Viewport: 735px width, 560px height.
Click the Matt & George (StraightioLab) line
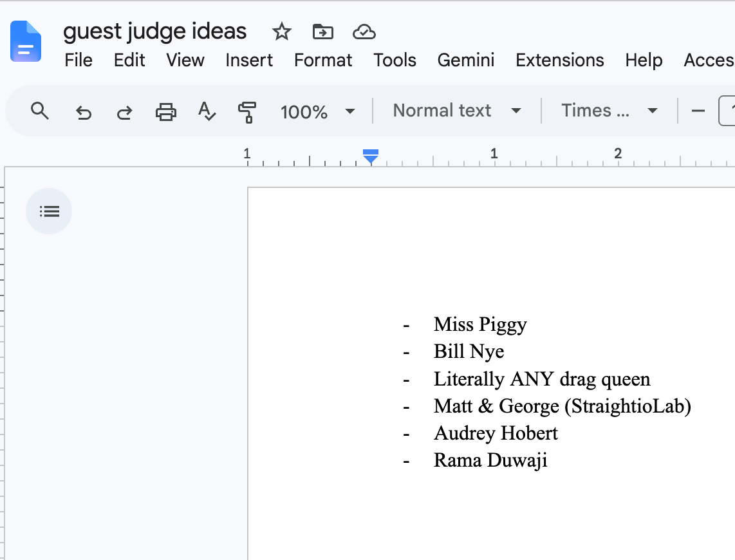click(563, 406)
